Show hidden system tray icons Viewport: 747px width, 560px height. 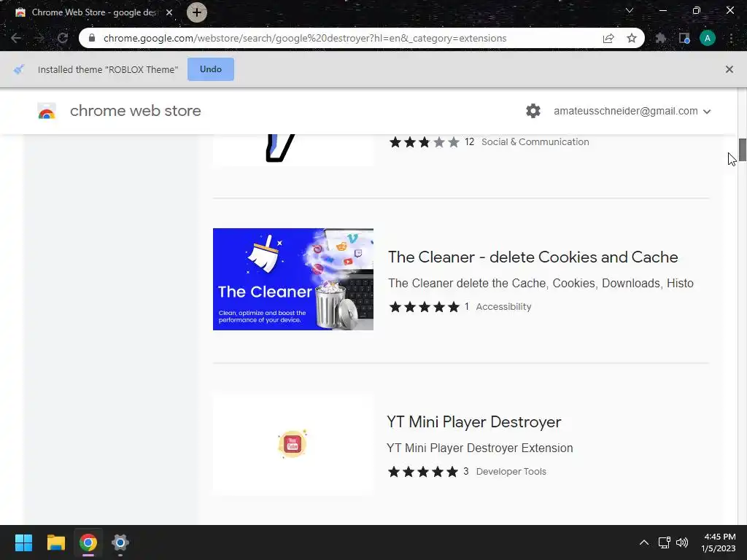tap(643, 542)
